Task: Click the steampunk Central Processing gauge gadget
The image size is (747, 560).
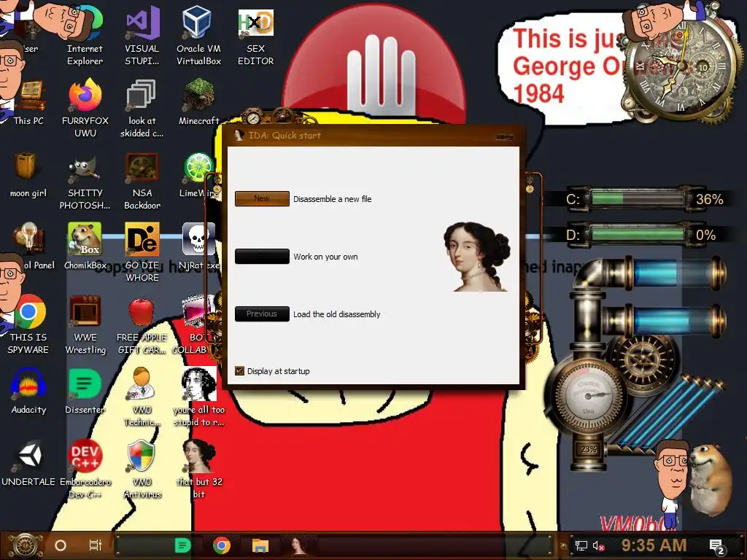Action: (x=589, y=397)
